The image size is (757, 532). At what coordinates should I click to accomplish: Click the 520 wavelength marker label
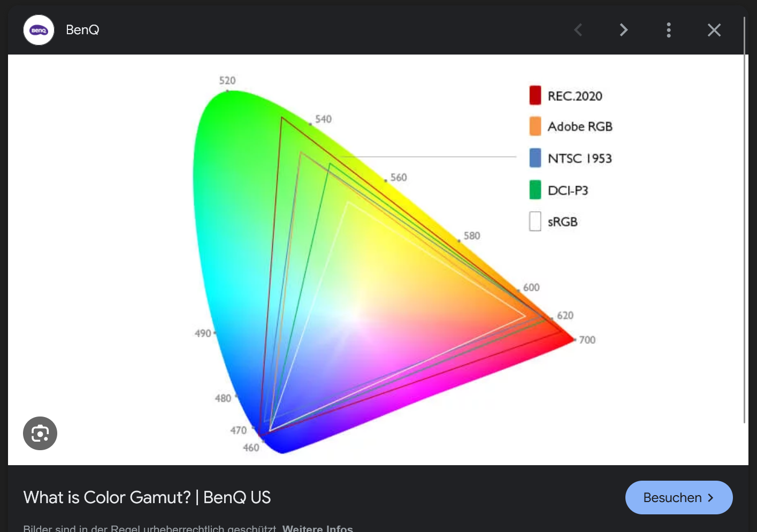point(227,81)
